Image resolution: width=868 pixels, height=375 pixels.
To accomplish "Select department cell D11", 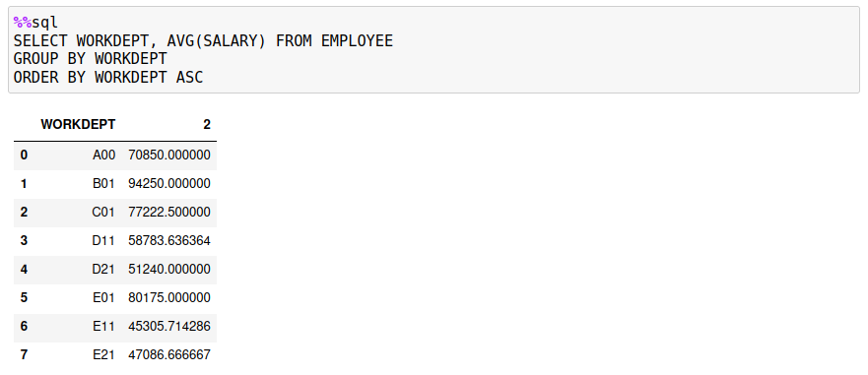I will point(103,240).
